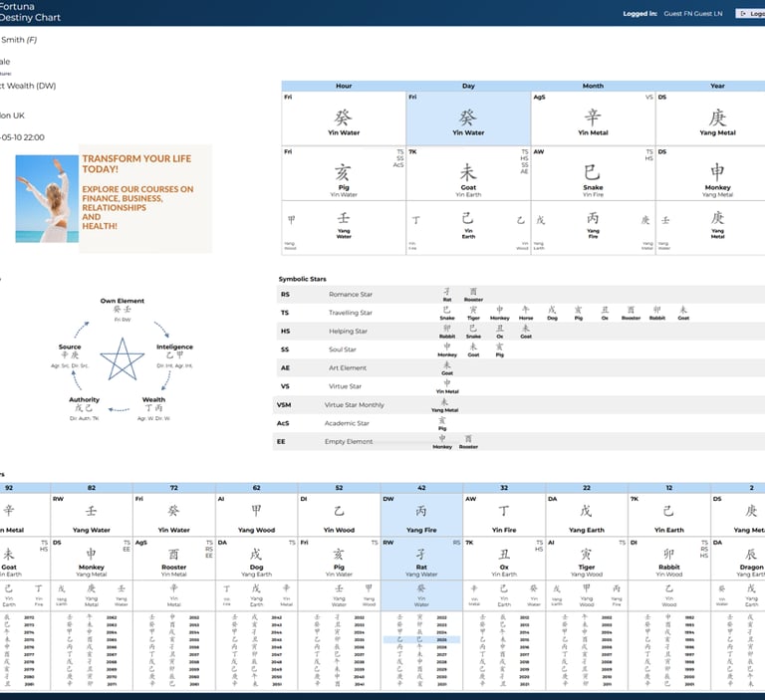Click the Own Element label in the diagram
This screenshot has width=765, height=700.
pyautogui.click(x=122, y=301)
